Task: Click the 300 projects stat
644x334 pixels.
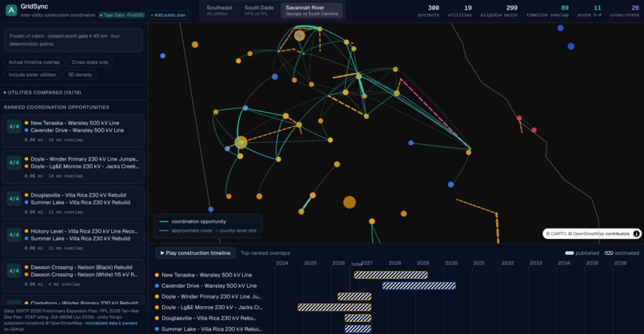Action: tap(428, 11)
